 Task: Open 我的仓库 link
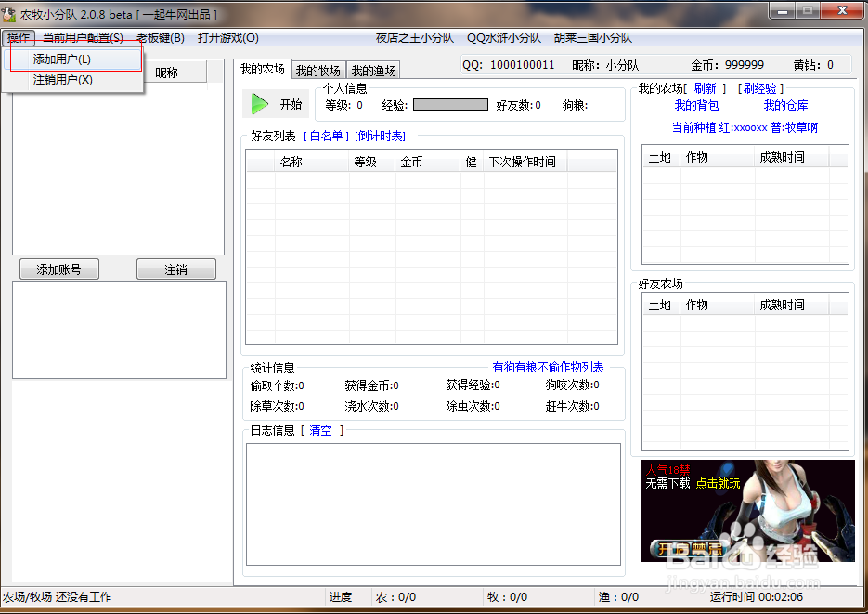click(785, 105)
